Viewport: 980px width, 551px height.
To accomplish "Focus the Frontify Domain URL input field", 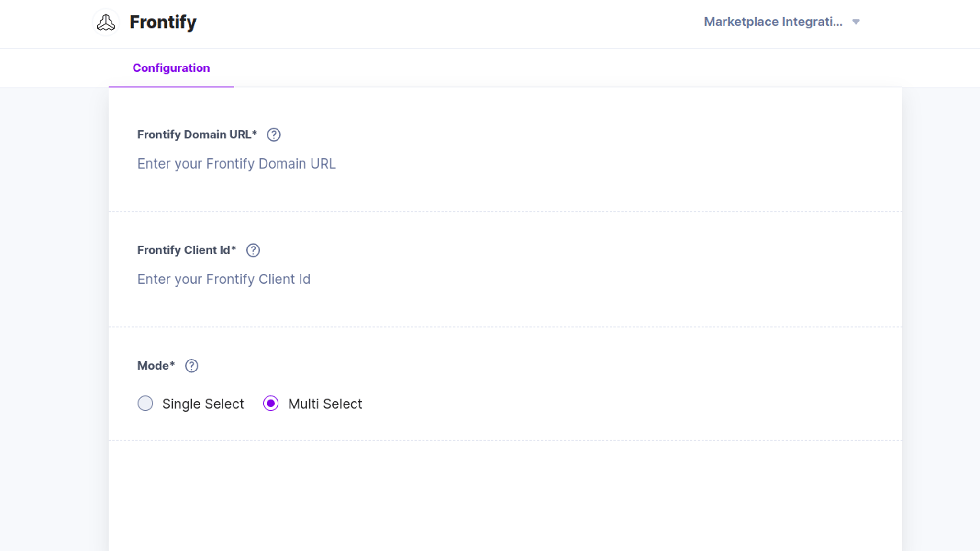I will pyautogui.click(x=505, y=164).
